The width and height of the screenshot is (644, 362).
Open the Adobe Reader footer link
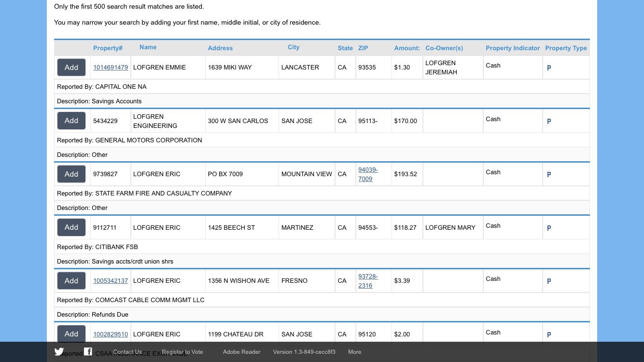click(x=241, y=352)
